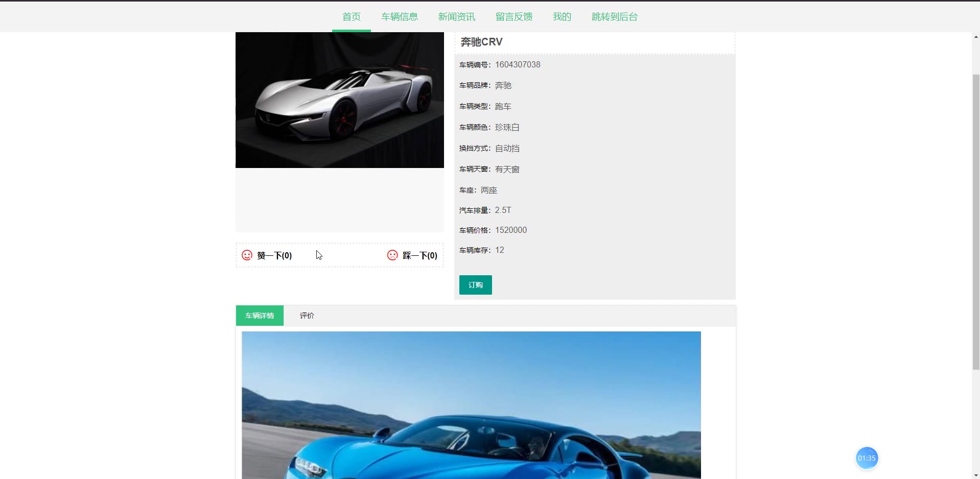Switch to the 车辆详情 tab
Viewport: 980px width, 479px height.
260,316
